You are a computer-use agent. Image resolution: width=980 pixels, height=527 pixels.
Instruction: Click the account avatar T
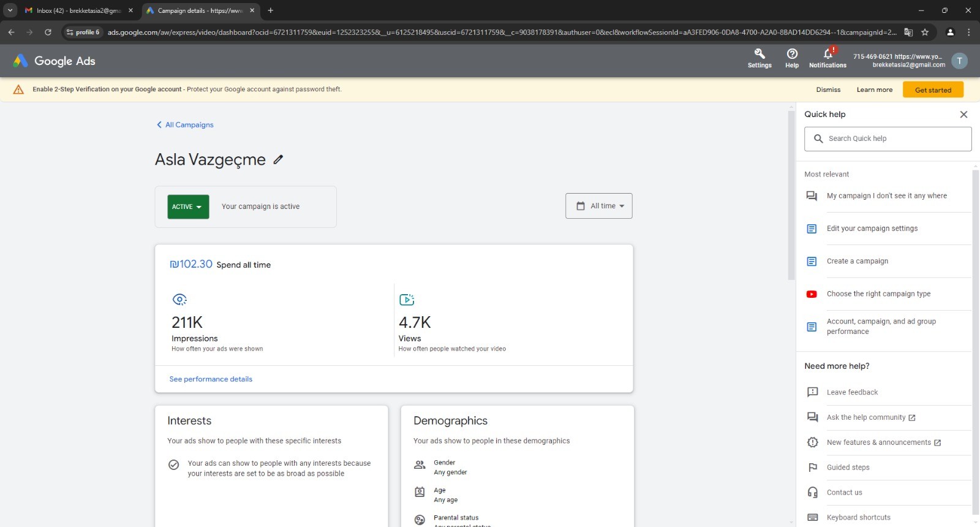click(959, 61)
